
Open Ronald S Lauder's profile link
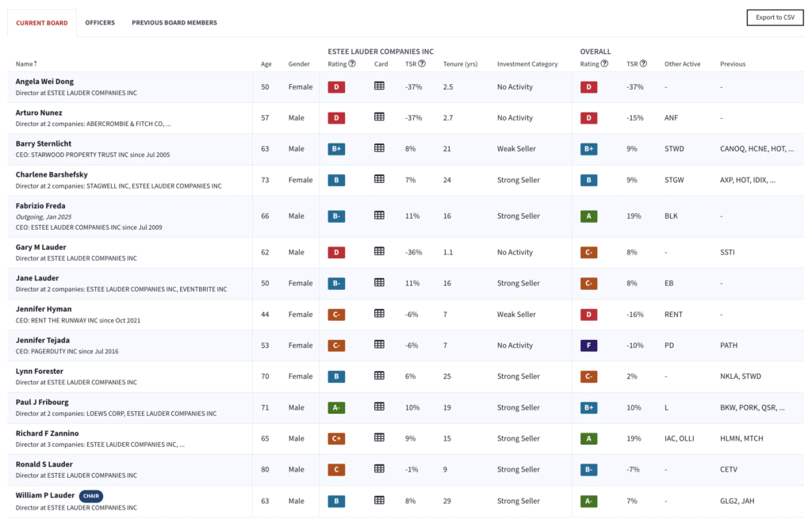[x=44, y=464]
